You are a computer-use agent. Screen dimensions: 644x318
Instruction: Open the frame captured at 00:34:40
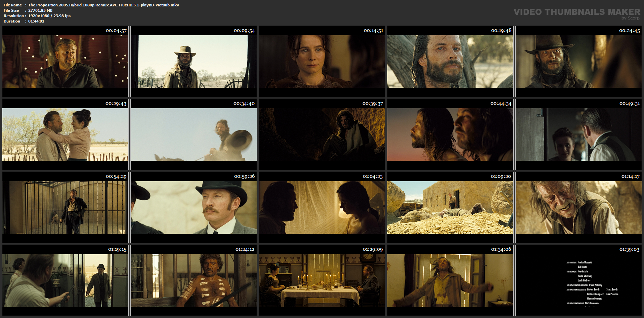(x=194, y=134)
